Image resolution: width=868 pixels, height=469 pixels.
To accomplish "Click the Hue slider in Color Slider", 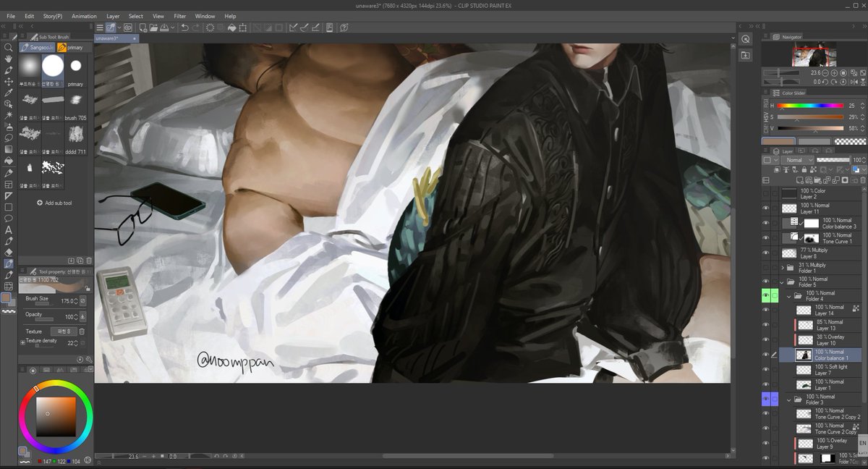I will coord(809,106).
